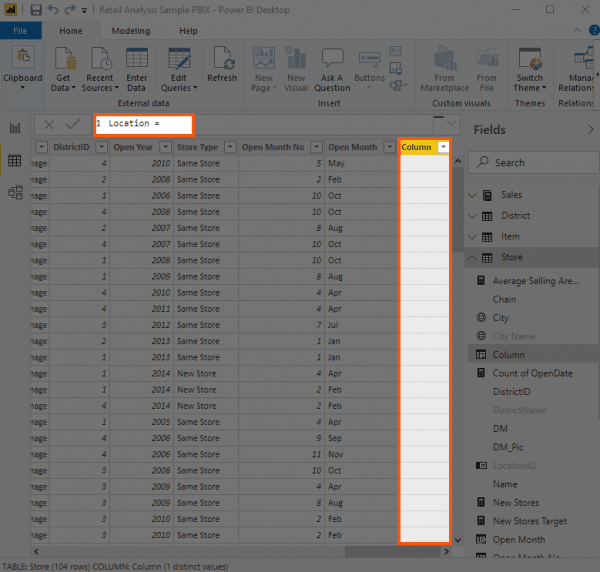Open the Open Year column filter dropdown
Image resolution: width=600 pixels, height=572 pixels.
pyautogui.click(x=165, y=147)
